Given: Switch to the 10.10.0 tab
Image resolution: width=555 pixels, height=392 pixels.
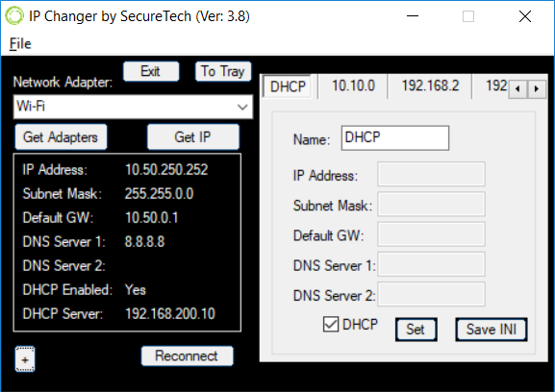Looking at the screenshot, I should pyautogui.click(x=353, y=86).
